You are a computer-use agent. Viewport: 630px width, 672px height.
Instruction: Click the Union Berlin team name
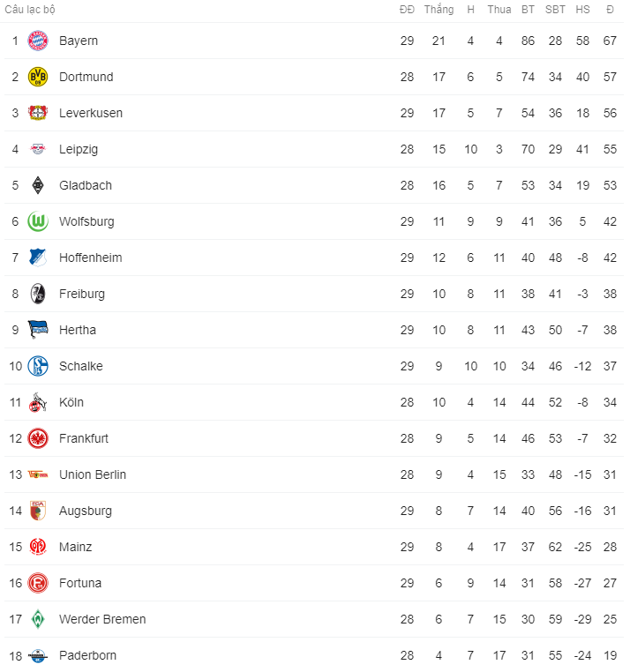click(93, 474)
